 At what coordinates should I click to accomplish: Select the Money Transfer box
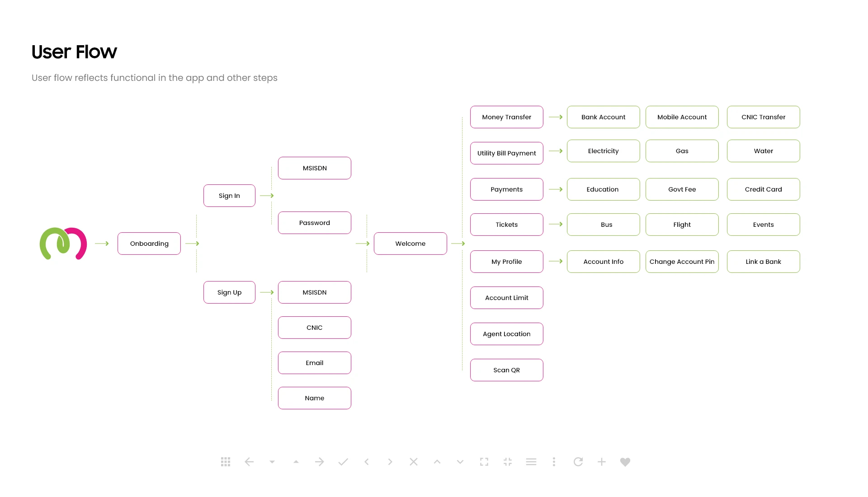tap(506, 117)
